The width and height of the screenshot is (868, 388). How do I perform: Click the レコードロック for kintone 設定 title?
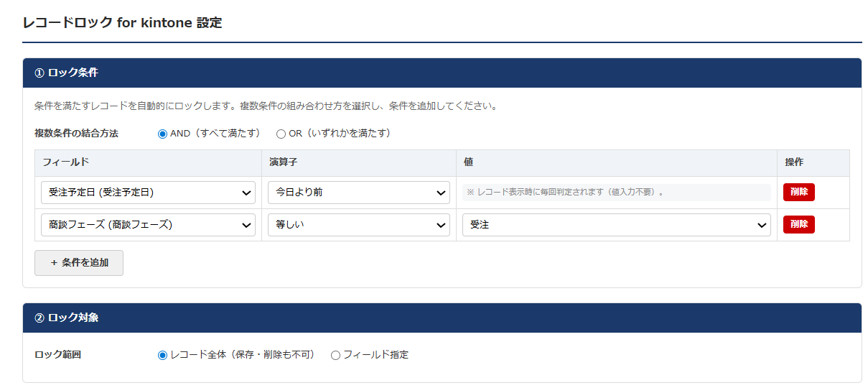(x=122, y=23)
